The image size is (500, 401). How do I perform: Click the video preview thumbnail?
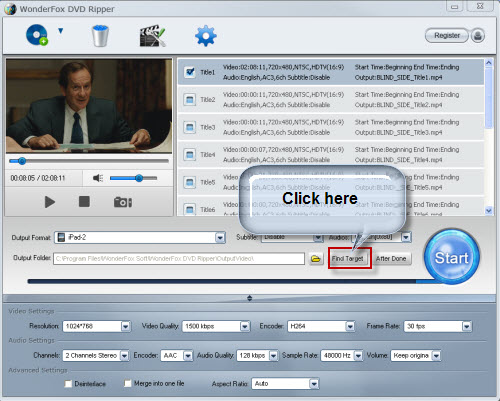click(89, 106)
